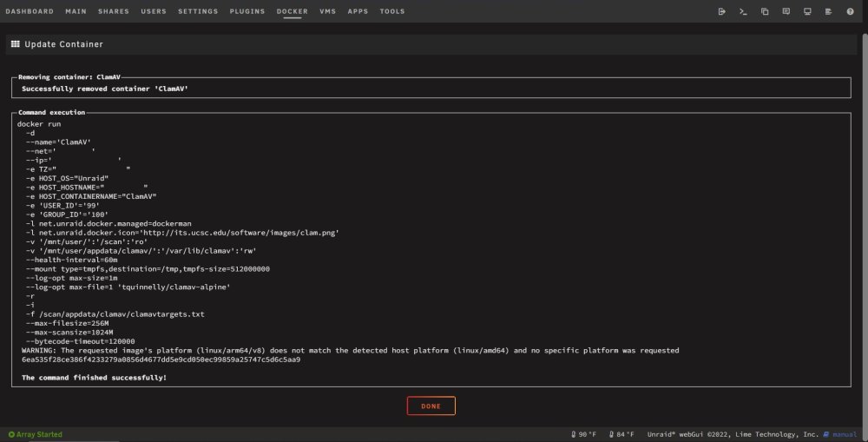Switch to the Shares tab
Screen dimensions: 868x442
[x=114, y=11]
